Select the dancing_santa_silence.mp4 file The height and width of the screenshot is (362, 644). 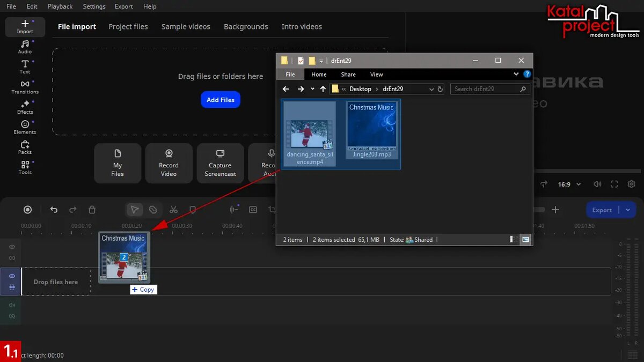pos(310,134)
